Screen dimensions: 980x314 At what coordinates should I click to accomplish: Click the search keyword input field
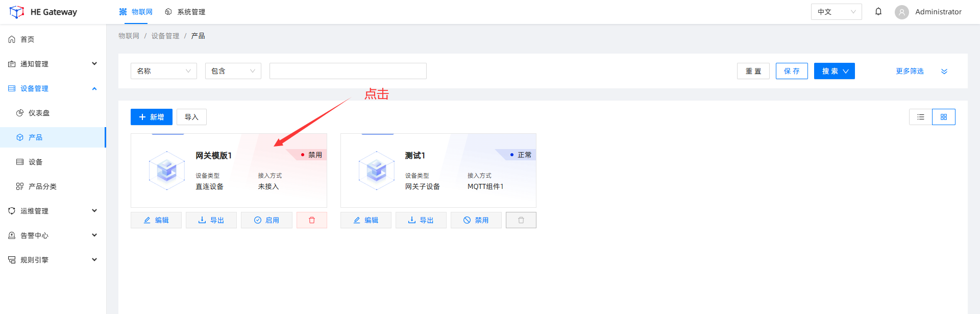(348, 71)
